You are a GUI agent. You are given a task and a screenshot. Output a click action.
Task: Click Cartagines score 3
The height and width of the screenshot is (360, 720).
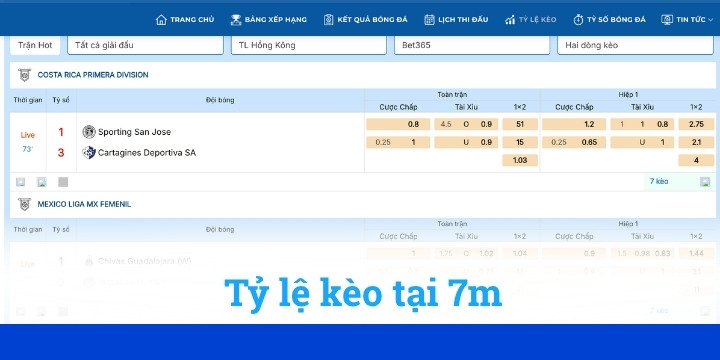(61, 153)
